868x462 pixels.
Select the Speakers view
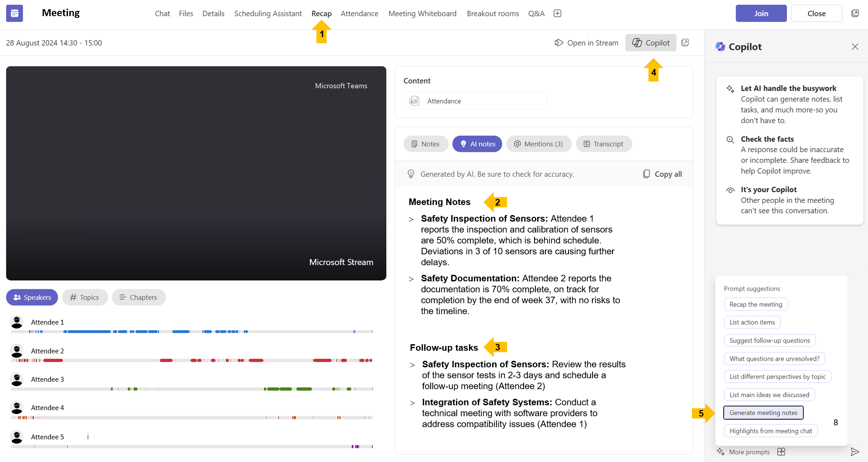(32, 298)
